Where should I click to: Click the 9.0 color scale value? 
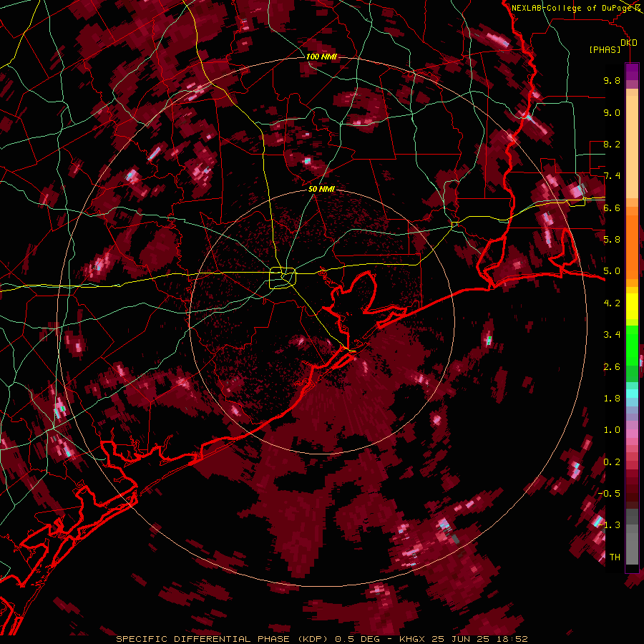(612, 112)
